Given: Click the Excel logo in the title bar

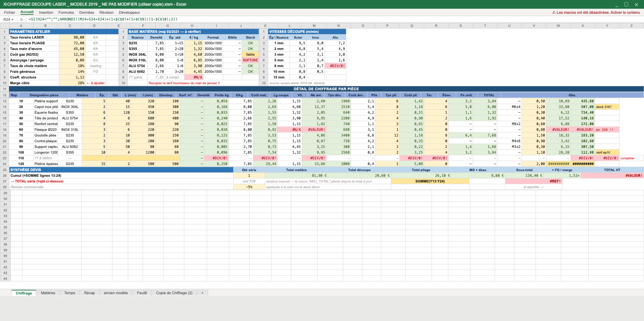Looking at the screenshot, I should click(5, 4).
